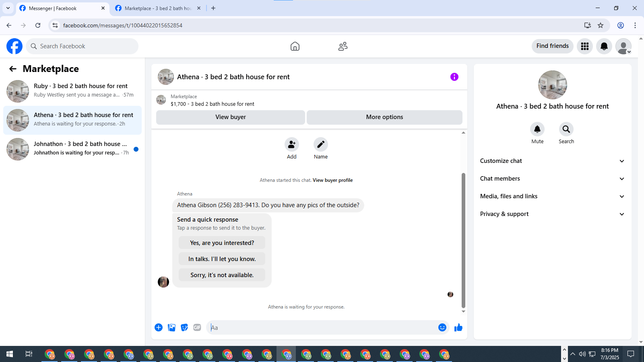
Task: Click Athena's message with phone number
Action: (x=268, y=205)
